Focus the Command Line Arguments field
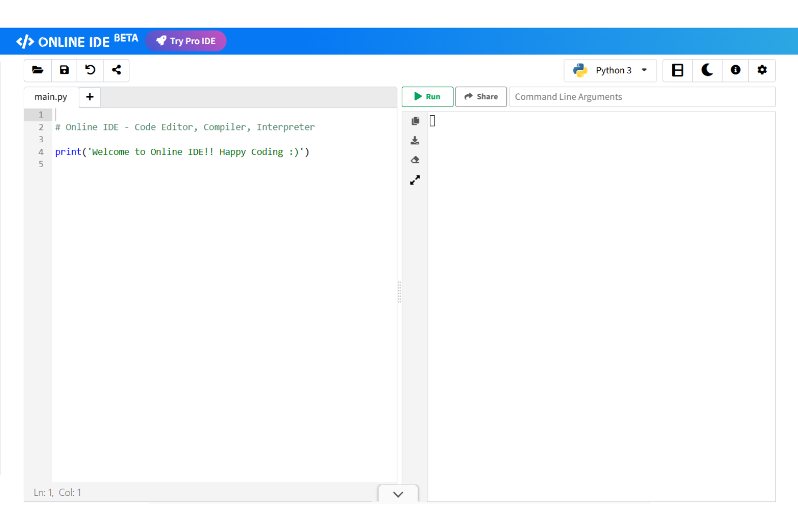 coord(642,96)
